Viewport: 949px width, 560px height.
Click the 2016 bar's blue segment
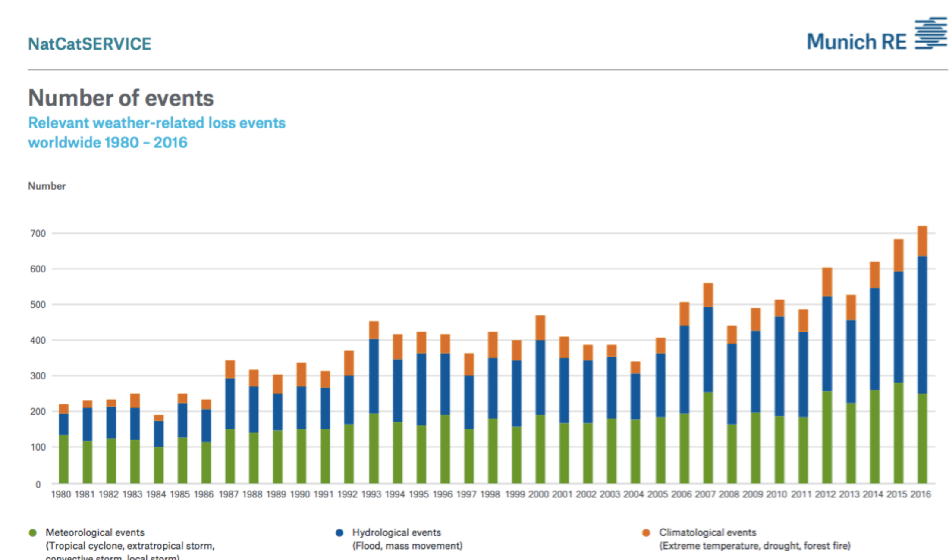[x=922, y=324]
